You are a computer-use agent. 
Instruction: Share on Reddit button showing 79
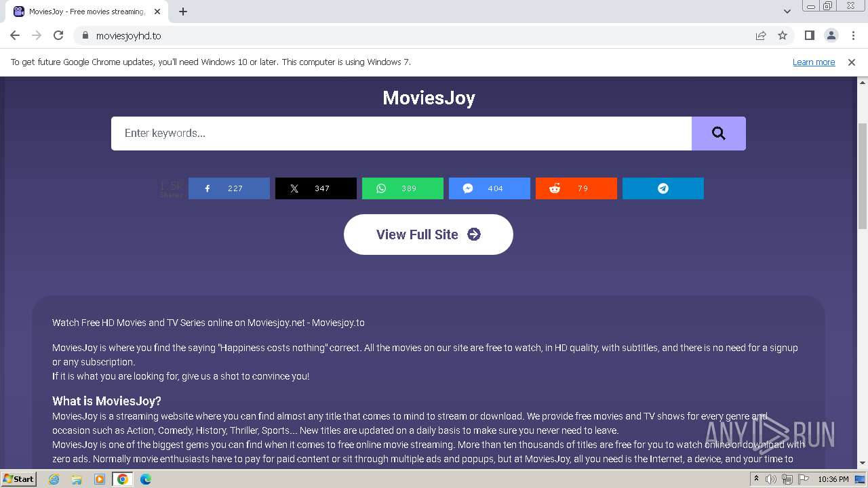pos(576,188)
